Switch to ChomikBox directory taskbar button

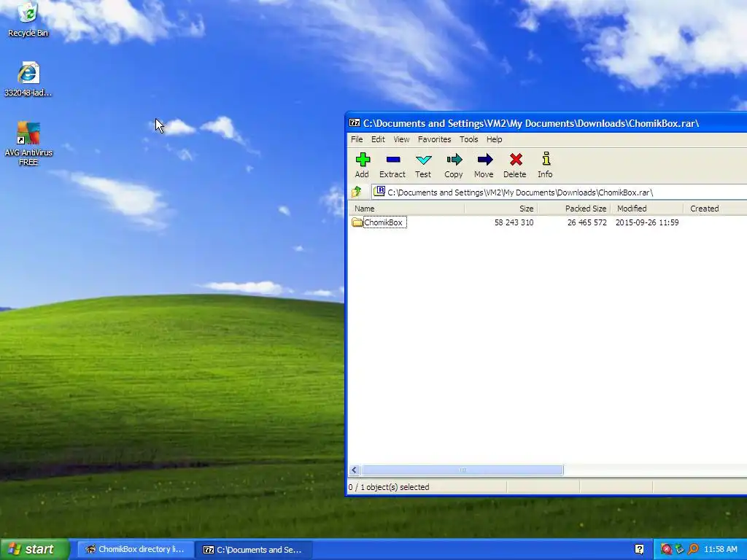click(x=135, y=549)
